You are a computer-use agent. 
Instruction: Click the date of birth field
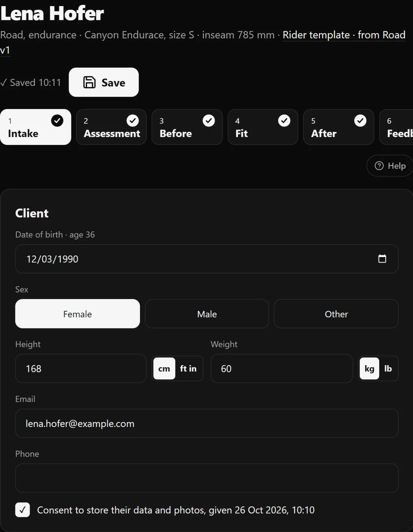(207, 259)
